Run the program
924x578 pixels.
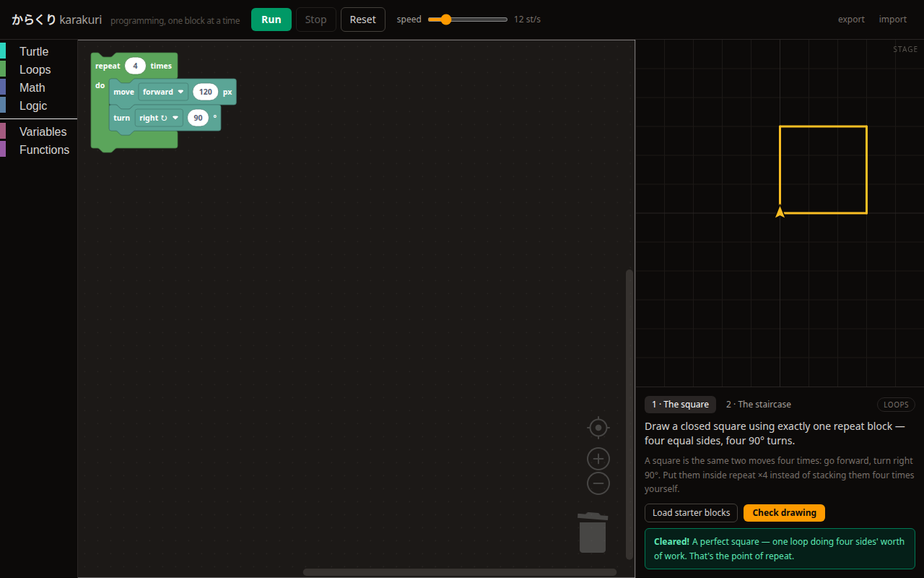271,20
